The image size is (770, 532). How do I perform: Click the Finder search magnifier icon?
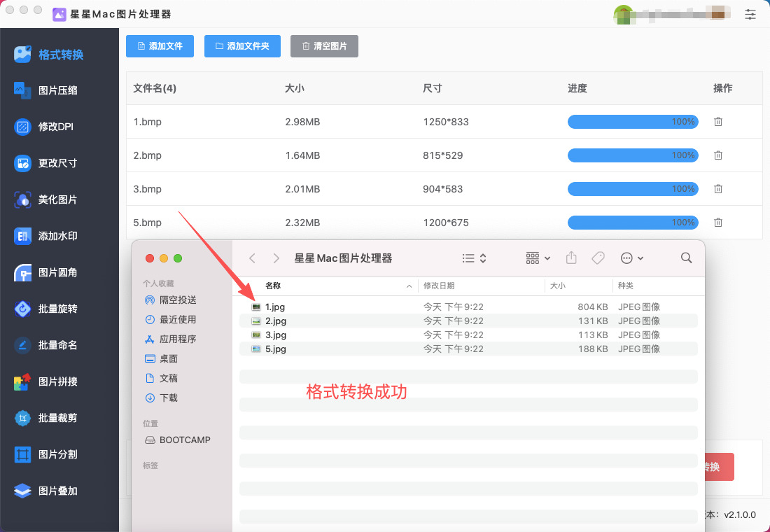[686, 258]
